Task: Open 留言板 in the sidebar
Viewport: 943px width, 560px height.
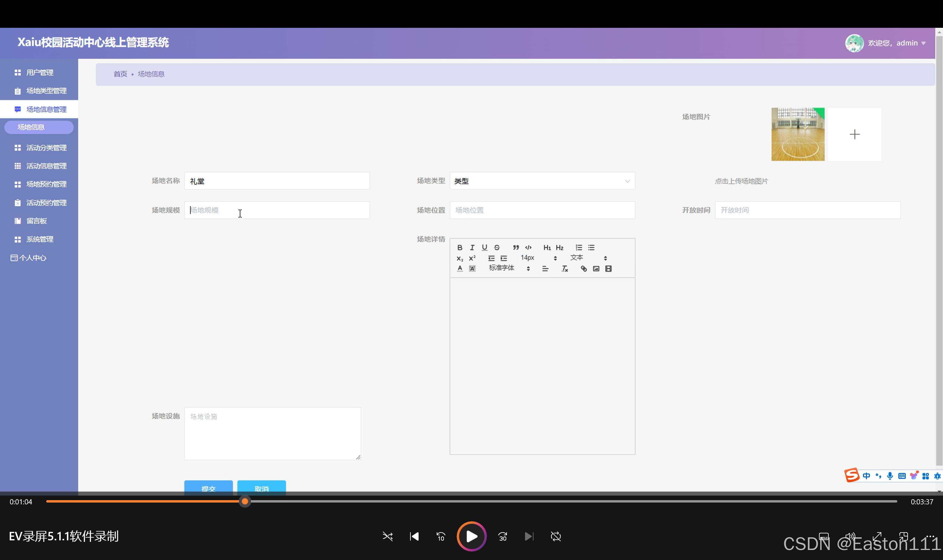Action: pos(39,221)
